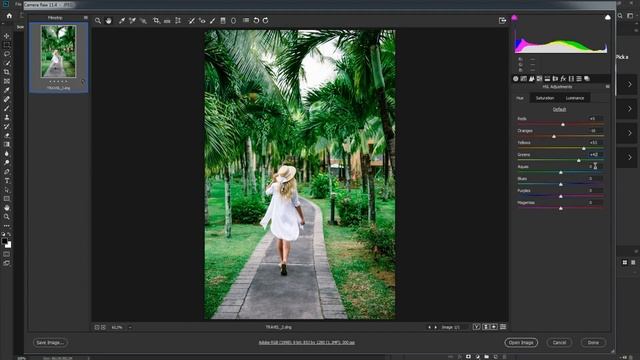
Task: Select the Transform tool
Action: 178,20
